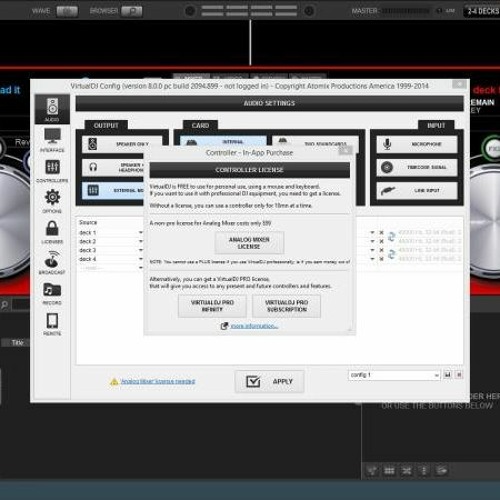Buy VirtualDJ Pro Infinity license
The image size is (500, 500).
coord(212,306)
